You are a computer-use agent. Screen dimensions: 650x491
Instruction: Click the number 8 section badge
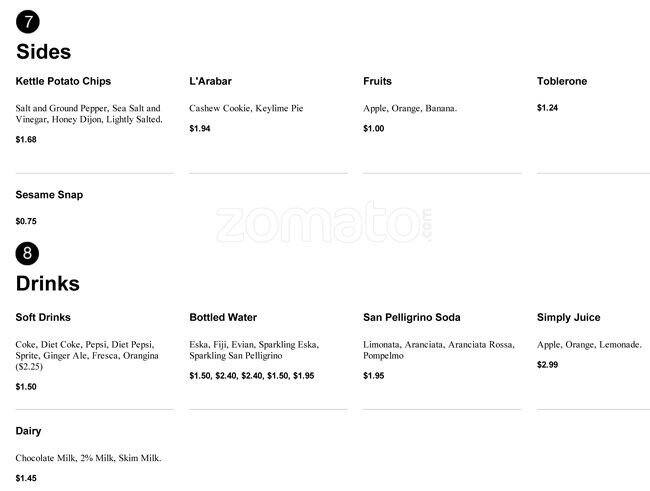click(x=27, y=253)
